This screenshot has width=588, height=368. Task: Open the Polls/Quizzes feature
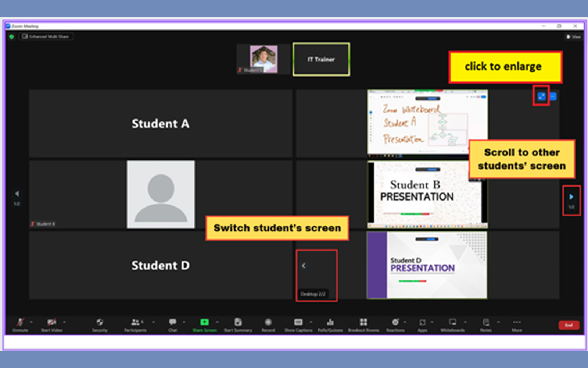click(x=330, y=323)
